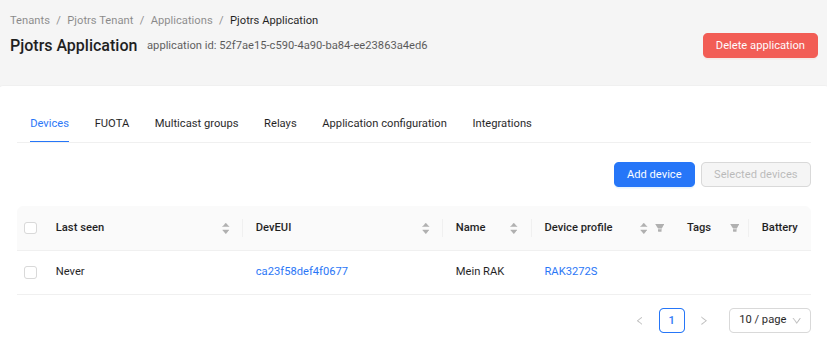Go to previous page arrow
Image resolution: width=827 pixels, height=363 pixels.
coord(640,320)
